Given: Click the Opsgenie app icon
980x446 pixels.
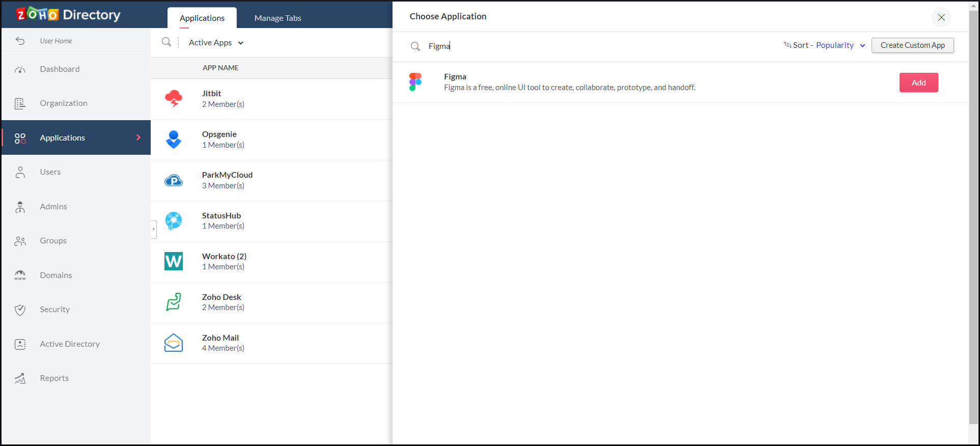Looking at the screenshot, I should click(174, 139).
